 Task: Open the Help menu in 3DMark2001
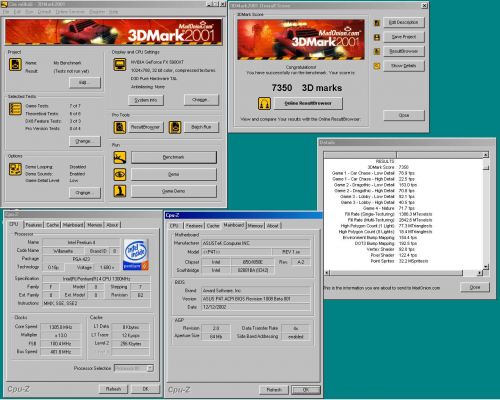(x=113, y=12)
